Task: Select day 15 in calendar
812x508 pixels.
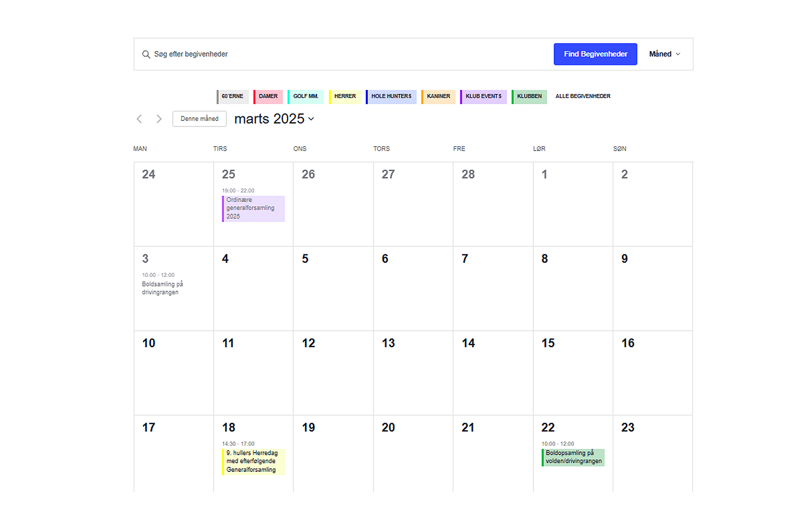Action: [x=548, y=343]
